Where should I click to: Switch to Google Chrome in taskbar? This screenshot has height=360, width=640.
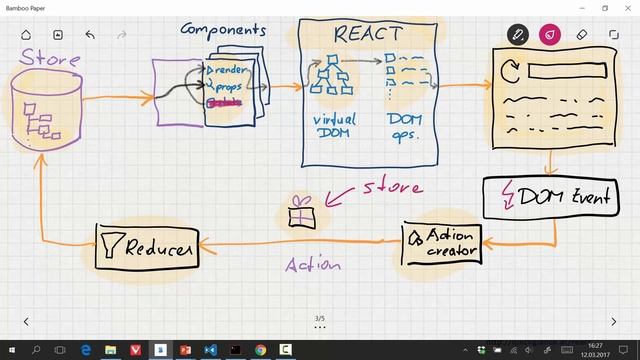point(260,350)
